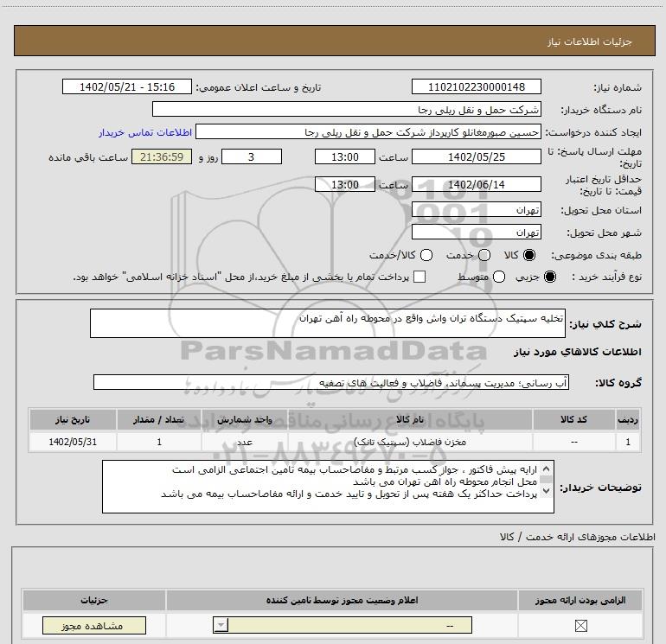This screenshot has height=644, width=666.
Task: Click واحد شمارش column header
Action: click(245, 419)
